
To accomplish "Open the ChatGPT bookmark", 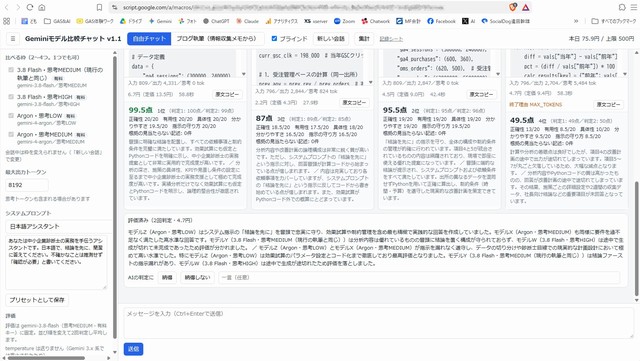I will [x=216, y=21].
